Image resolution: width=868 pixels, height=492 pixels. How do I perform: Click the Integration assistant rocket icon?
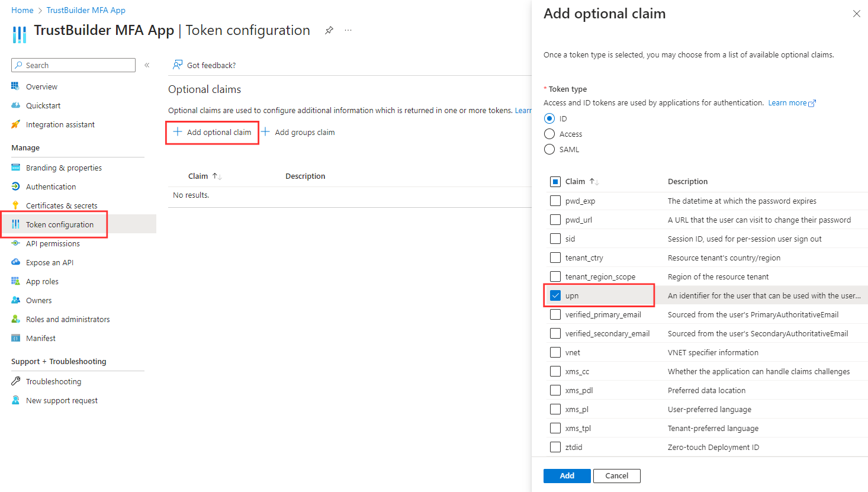[15, 124]
